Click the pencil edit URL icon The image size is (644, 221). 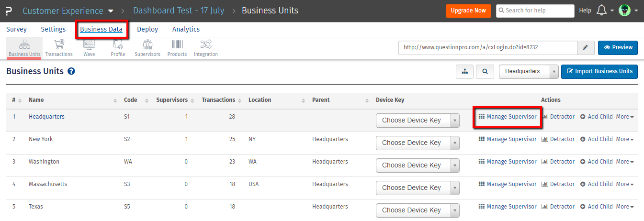(585, 48)
